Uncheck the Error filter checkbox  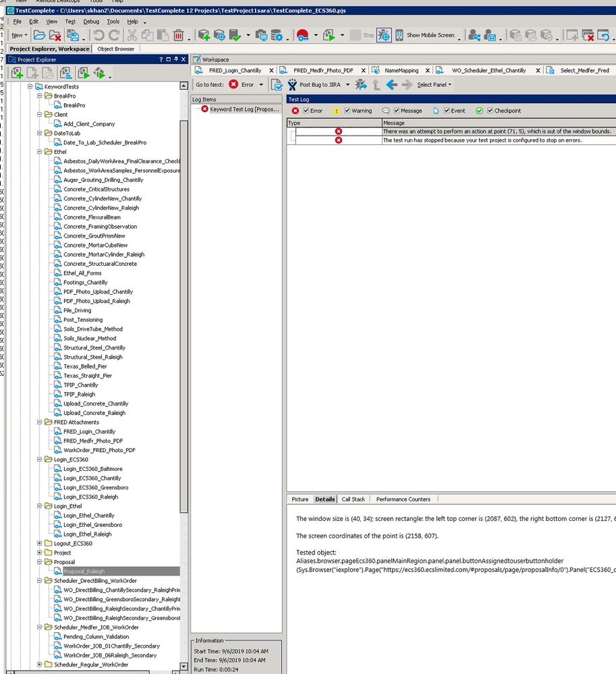point(305,111)
